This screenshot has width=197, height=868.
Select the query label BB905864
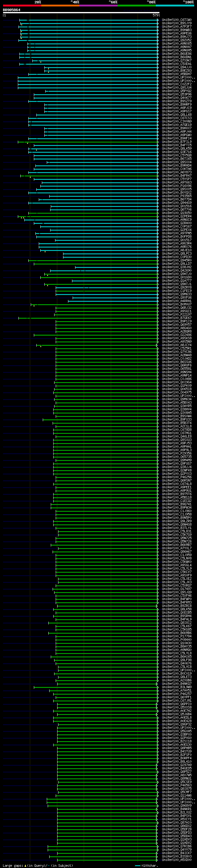tap(11, 10)
